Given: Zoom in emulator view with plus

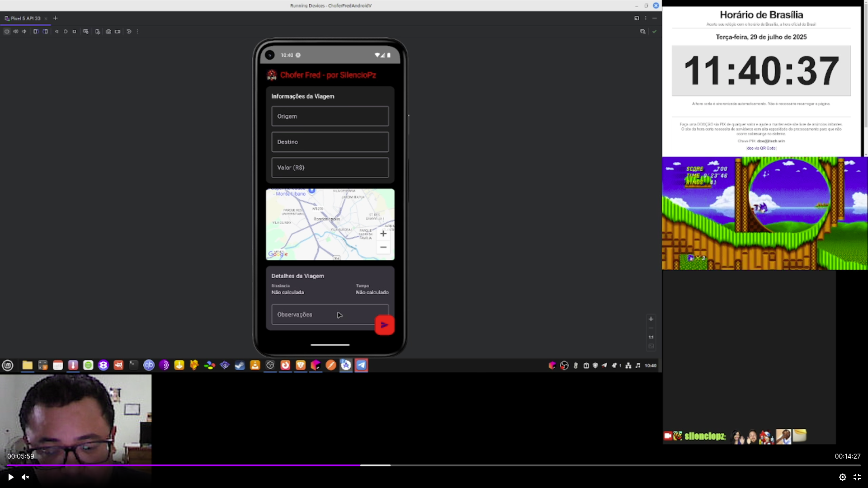Looking at the screenshot, I should (x=651, y=319).
